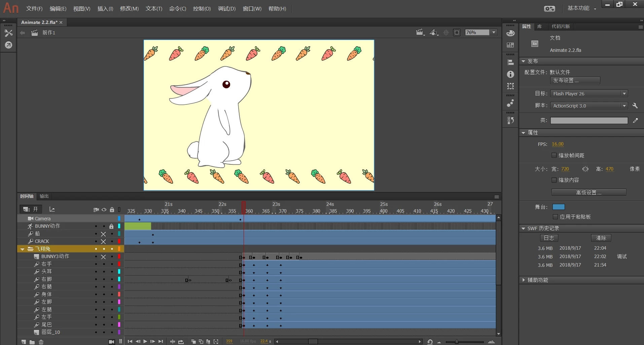Viewport: 644px width, 345px height.
Task: Expand the 辅助功能 section
Action: pos(523,280)
